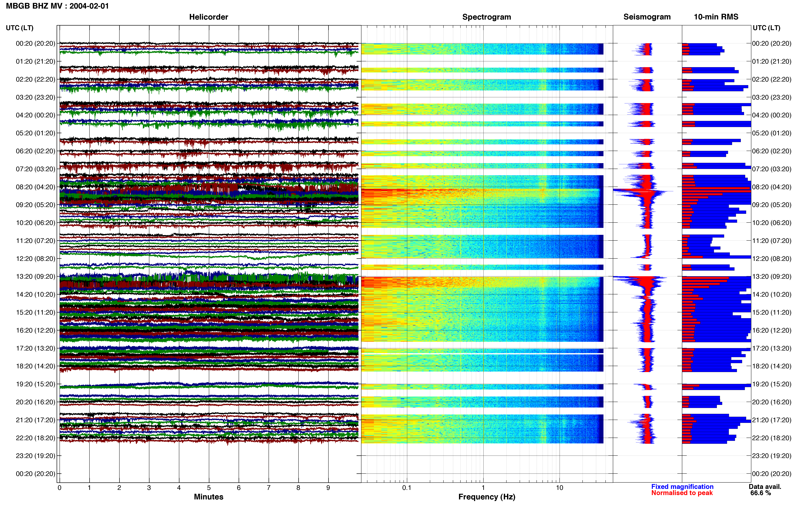Screen dimensions: 812x508
Task: Click the right time label '08:20 (04:20)'
Action: [x=772, y=187]
